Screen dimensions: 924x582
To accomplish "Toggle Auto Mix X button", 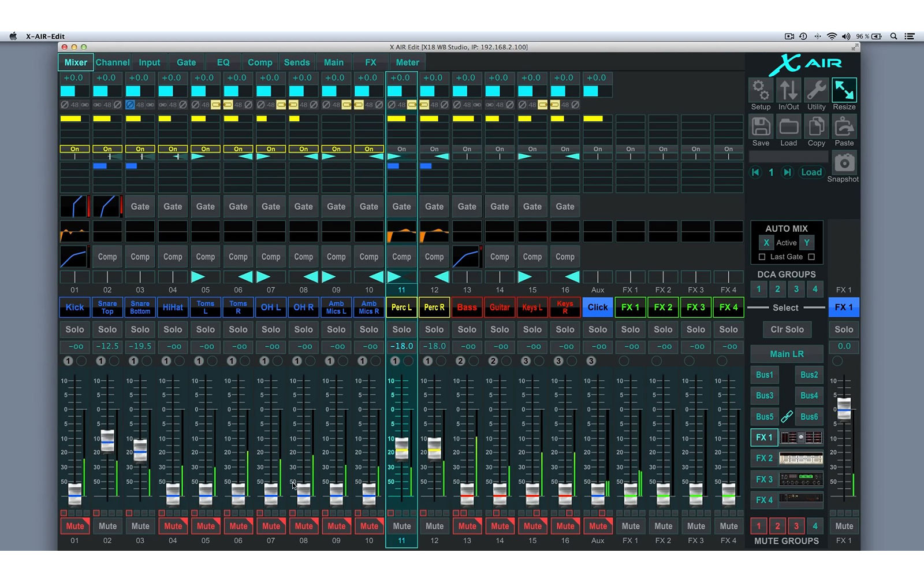I will pos(766,243).
